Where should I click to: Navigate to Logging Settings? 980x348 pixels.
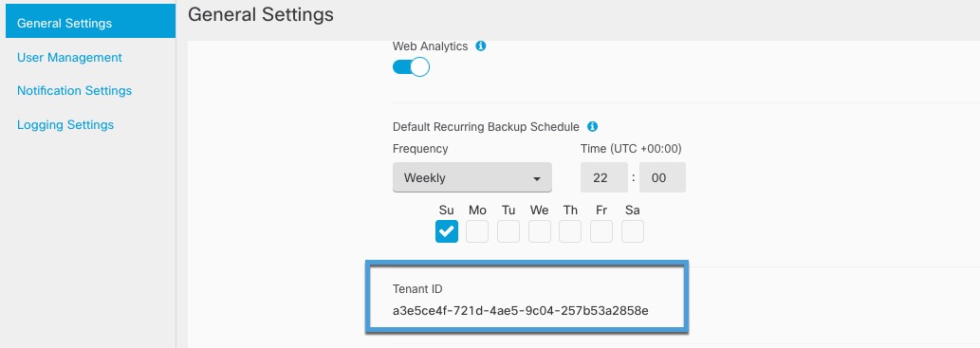65,124
